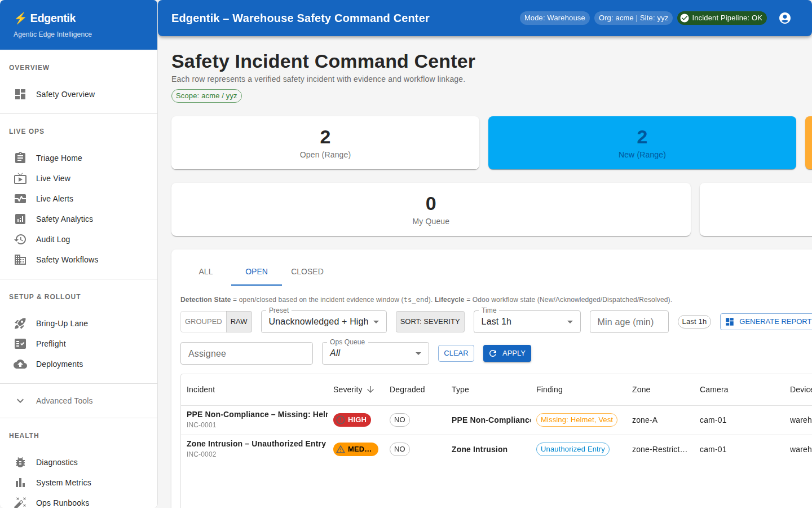Apply the current incident filters

pos(506,353)
